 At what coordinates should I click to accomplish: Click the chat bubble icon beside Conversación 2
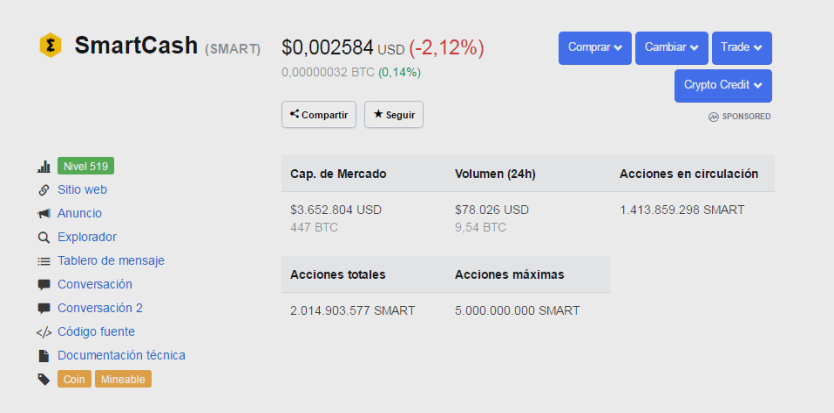pyautogui.click(x=44, y=308)
